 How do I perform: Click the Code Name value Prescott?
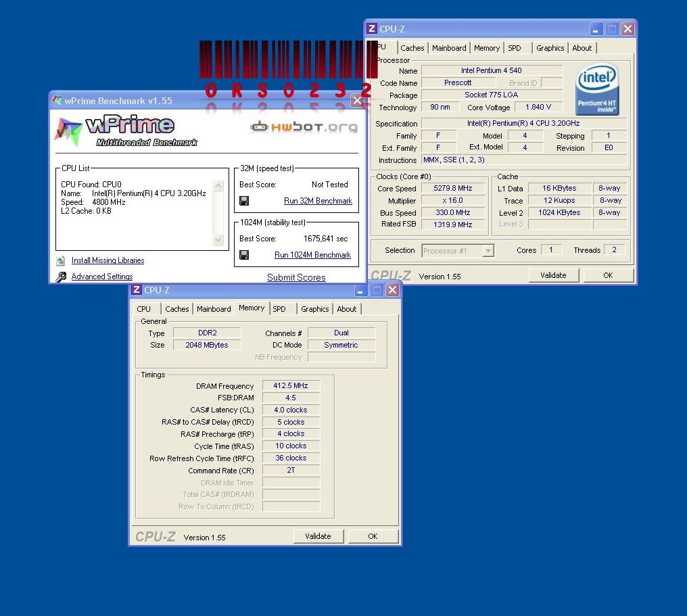tap(458, 82)
